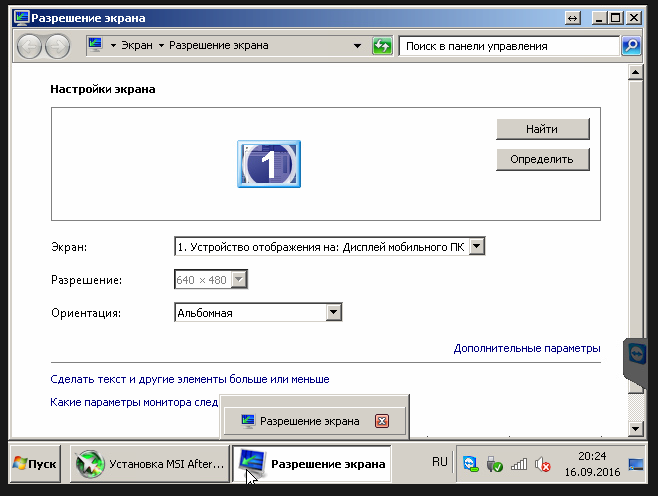Click the network signal tray icon
The width and height of the screenshot is (658, 496).
coord(519,464)
